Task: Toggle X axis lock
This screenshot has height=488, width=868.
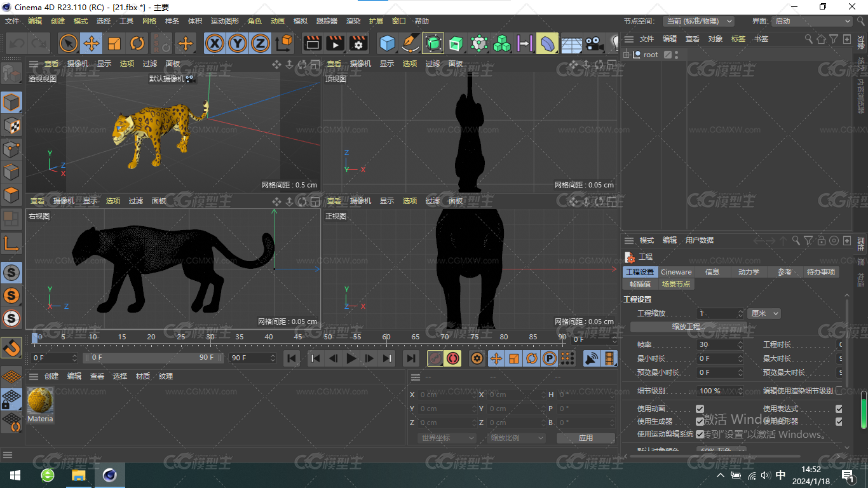Action: [x=215, y=43]
